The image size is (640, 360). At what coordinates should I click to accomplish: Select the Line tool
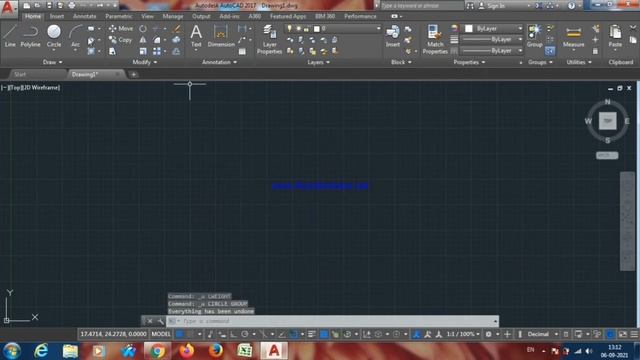pos(10,36)
